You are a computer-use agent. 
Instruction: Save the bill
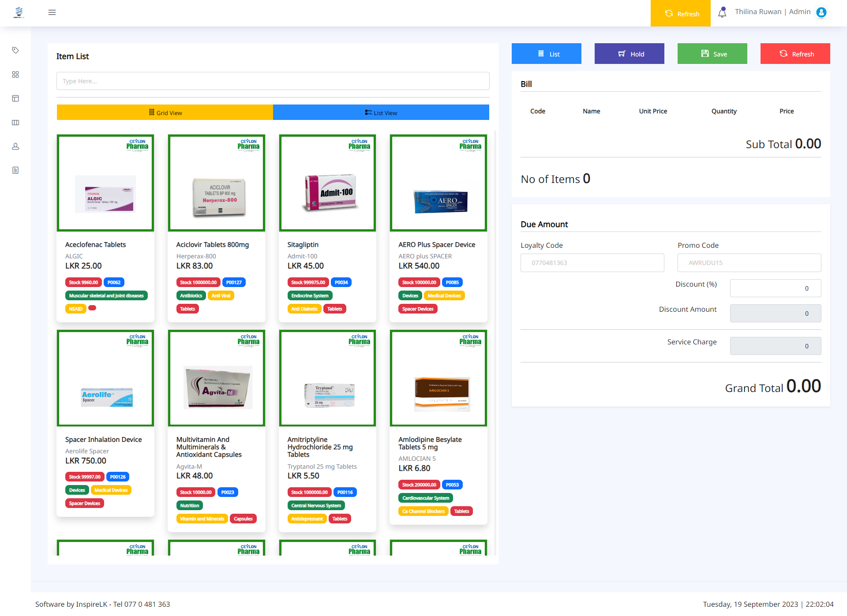pyautogui.click(x=712, y=54)
